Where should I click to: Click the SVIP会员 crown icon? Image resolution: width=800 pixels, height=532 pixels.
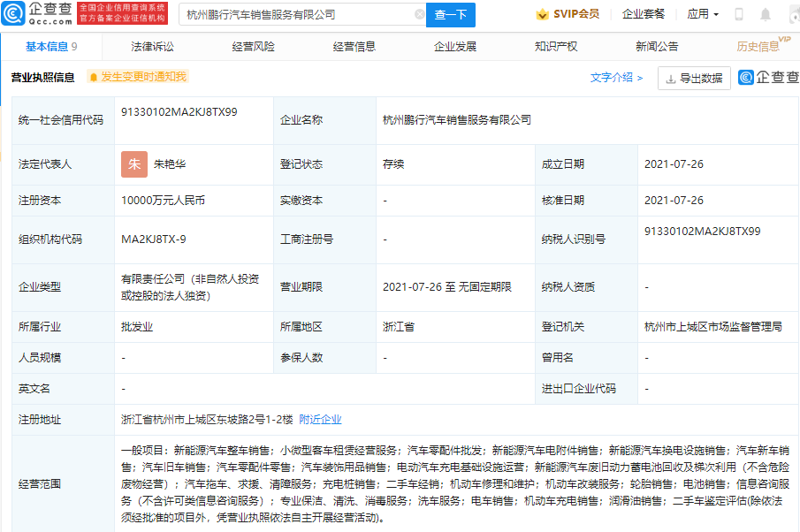coord(540,15)
